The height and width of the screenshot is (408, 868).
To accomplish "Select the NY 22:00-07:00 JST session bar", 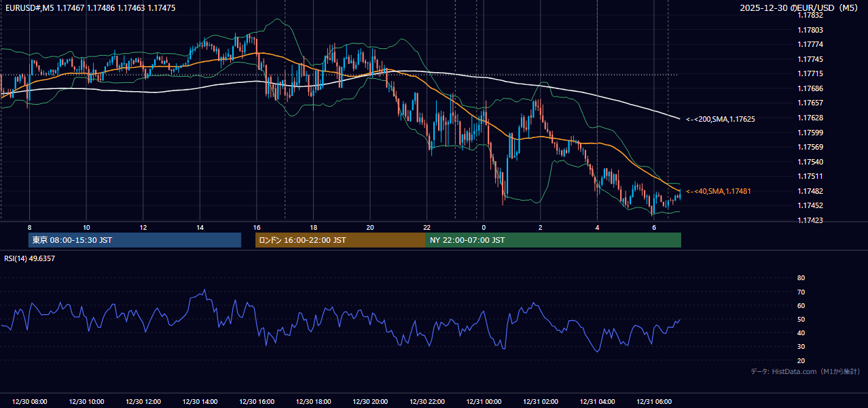I will tap(554, 240).
